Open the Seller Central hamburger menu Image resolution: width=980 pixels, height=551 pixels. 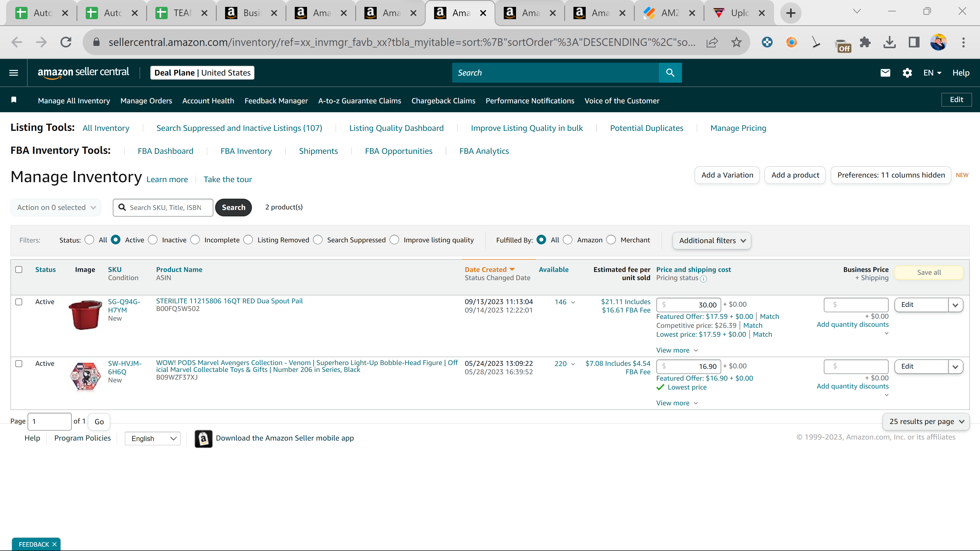point(14,73)
